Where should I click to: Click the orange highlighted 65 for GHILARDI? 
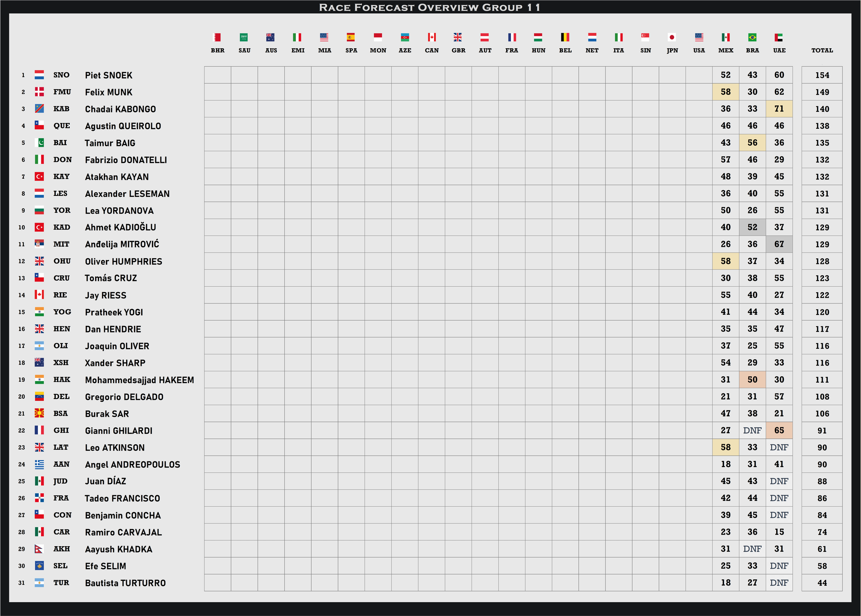779,430
